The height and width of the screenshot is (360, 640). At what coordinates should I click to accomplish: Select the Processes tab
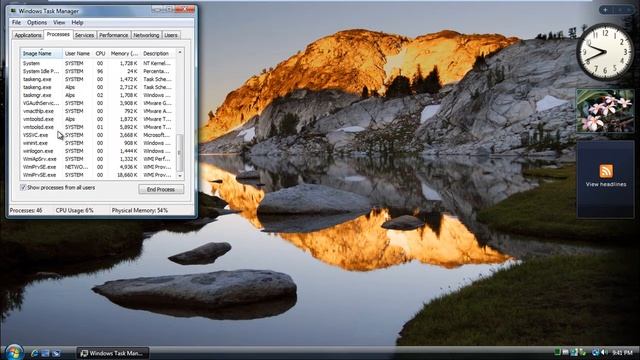[x=58, y=34]
